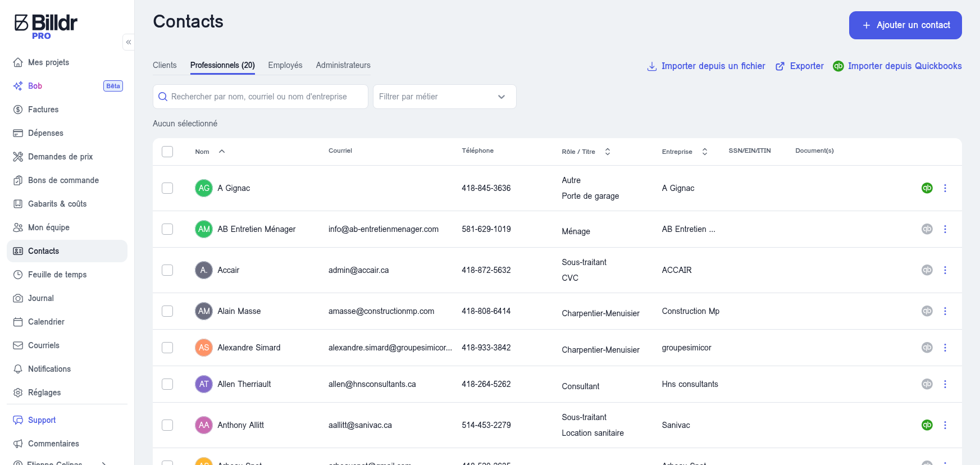This screenshot has width=980, height=465.
Task: Open the Beta badge next to Bob
Action: pyautogui.click(x=113, y=86)
